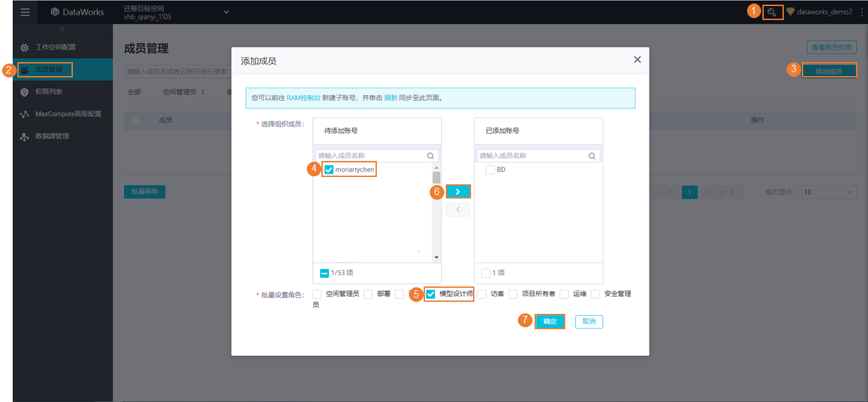The height and width of the screenshot is (402, 868).
Task: Focus the 已添加账号 member name search field
Action: coord(538,156)
